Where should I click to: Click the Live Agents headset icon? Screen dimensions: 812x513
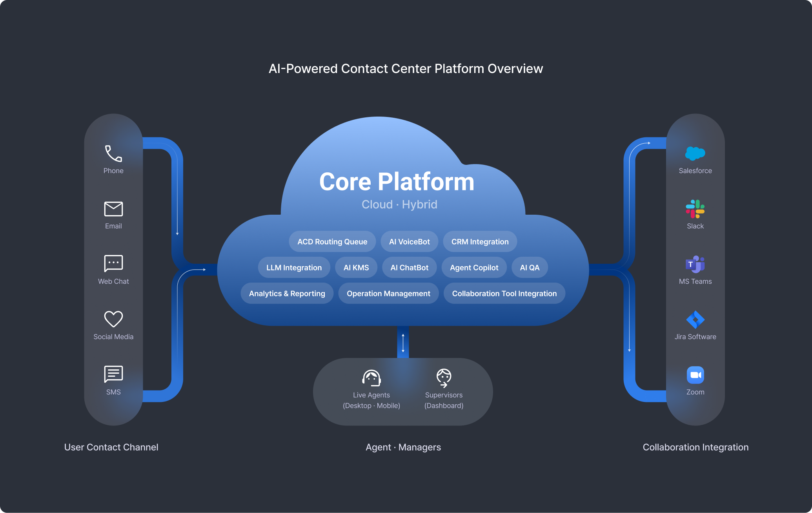point(371,378)
